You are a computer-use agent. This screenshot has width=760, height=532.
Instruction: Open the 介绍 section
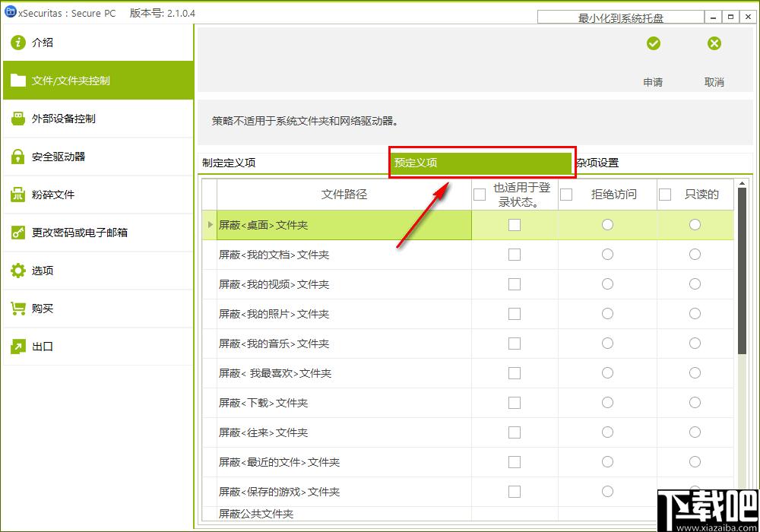click(98, 43)
